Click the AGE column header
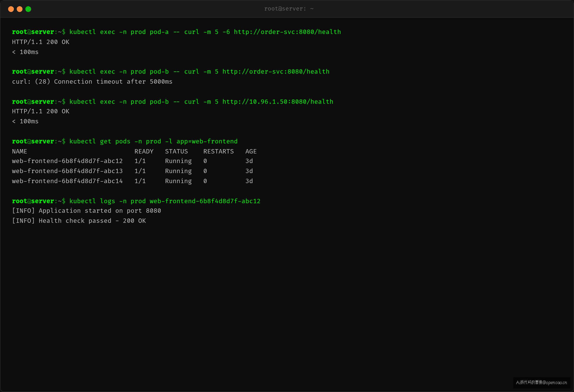The width and height of the screenshot is (574, 392). point(251,152)
